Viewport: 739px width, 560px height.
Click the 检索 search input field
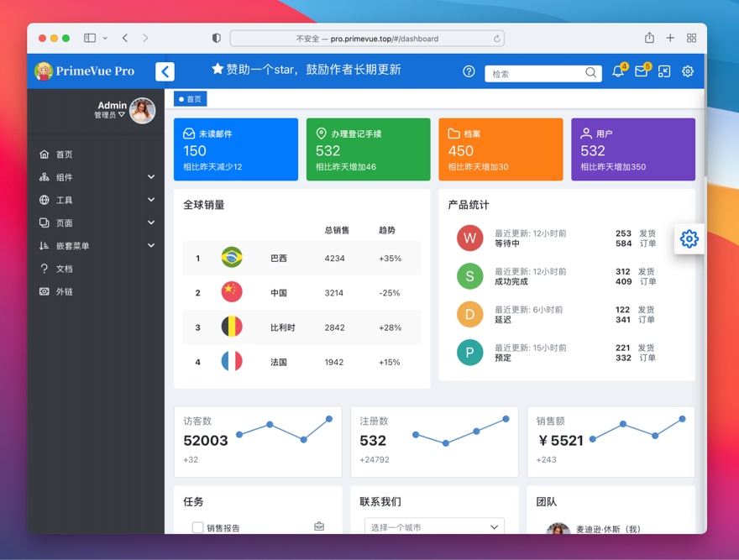pyautogui.click(x=534, y=74)
